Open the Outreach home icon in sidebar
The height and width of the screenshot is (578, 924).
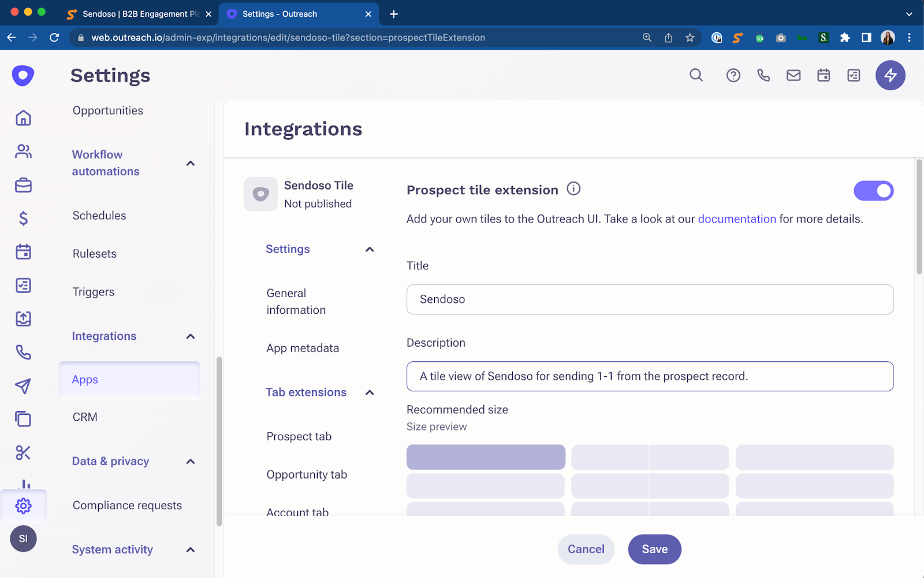click(23, 118)
